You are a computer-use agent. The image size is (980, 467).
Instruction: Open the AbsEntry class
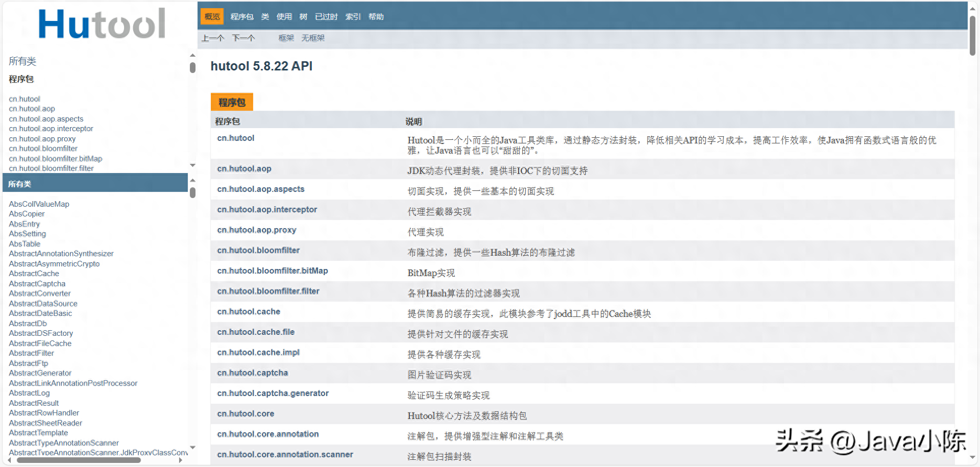tap(24, 224)
